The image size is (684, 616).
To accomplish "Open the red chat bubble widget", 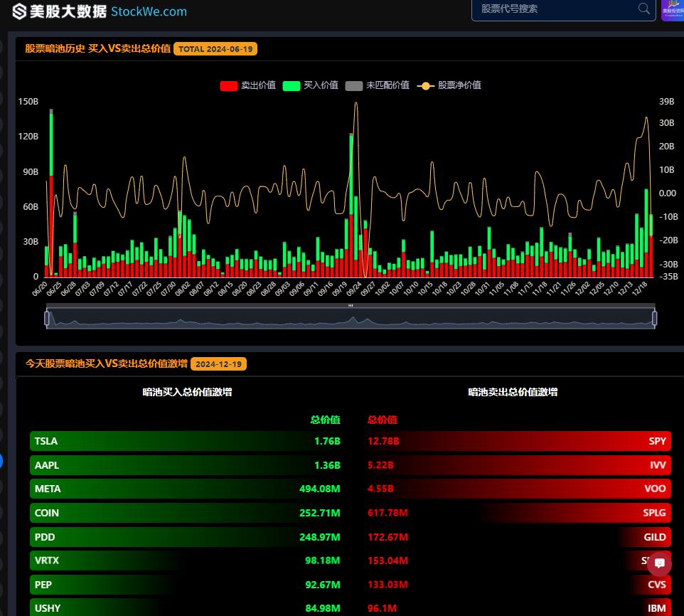I will (659, 563).
